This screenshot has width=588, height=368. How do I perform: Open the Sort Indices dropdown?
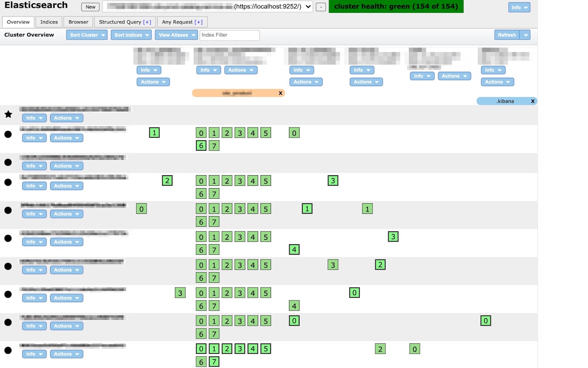[x=131, y=34]
